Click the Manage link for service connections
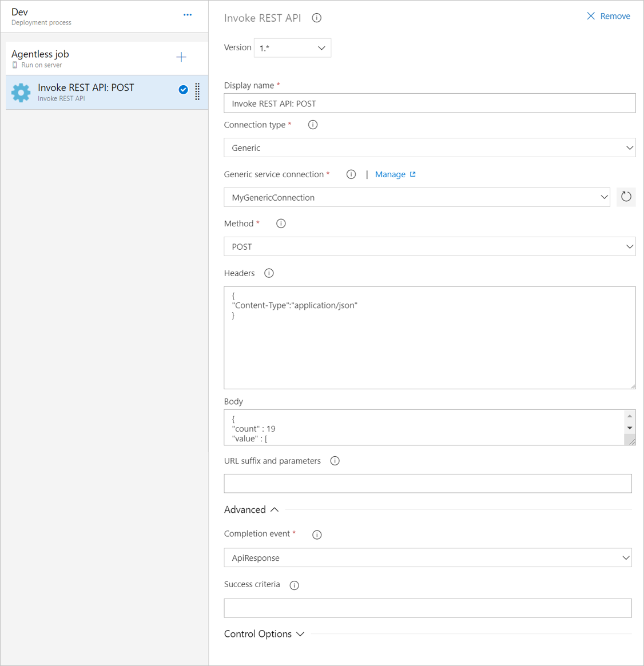 click(391, 174)
